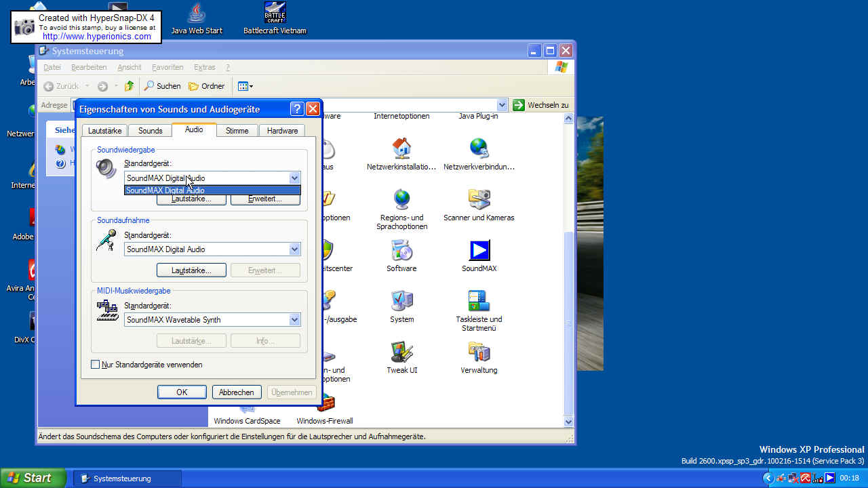Viewport: 868px width, 488px height.
Task: Click the green Wechseln zu arrow
Action: pyautogui.click(x=519, y=105)
